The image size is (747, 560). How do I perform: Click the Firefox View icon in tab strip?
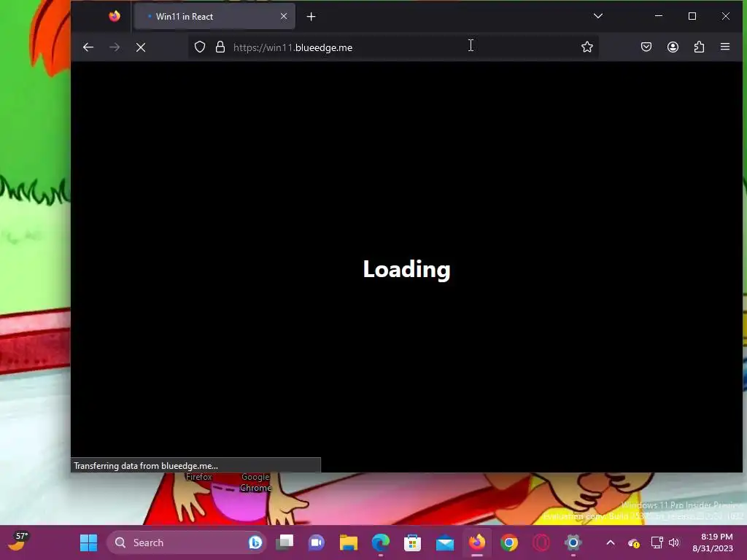(x=115, y=16)
